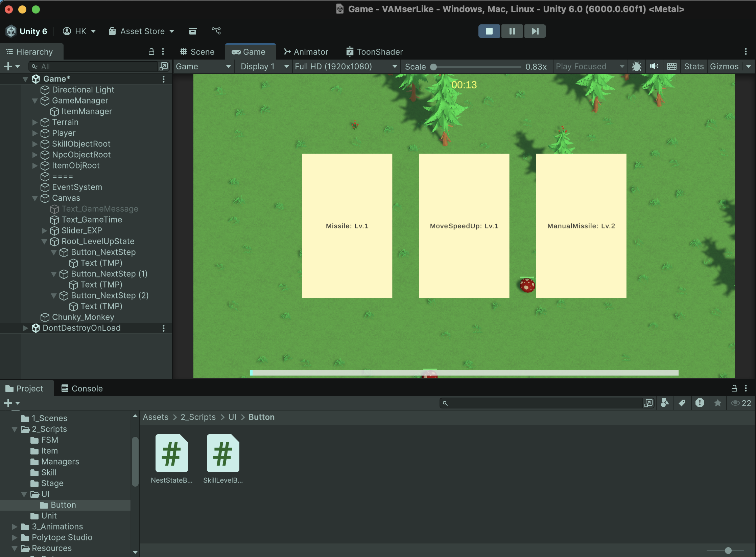Switch to the Console tab
The image size is (756, 557).
click(x=82, y=388)
